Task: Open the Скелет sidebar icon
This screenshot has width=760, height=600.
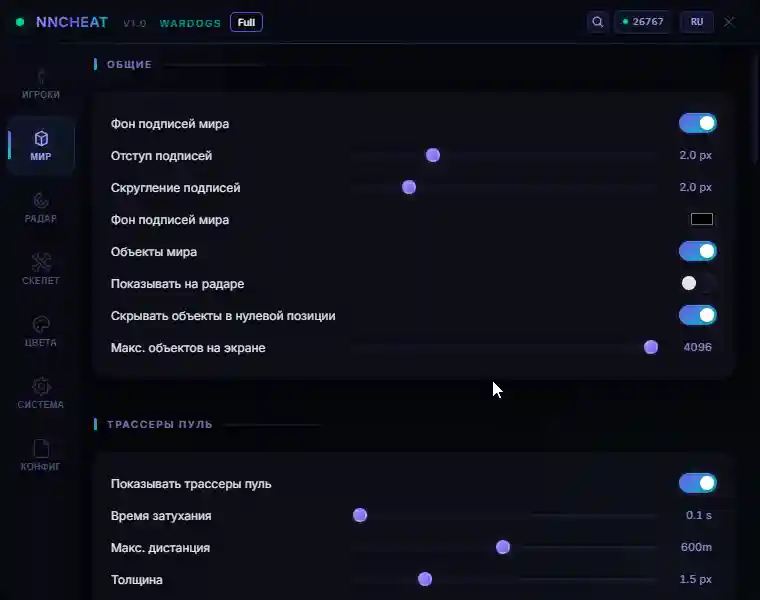Action: pyautogui.click(x=41, y=263)
